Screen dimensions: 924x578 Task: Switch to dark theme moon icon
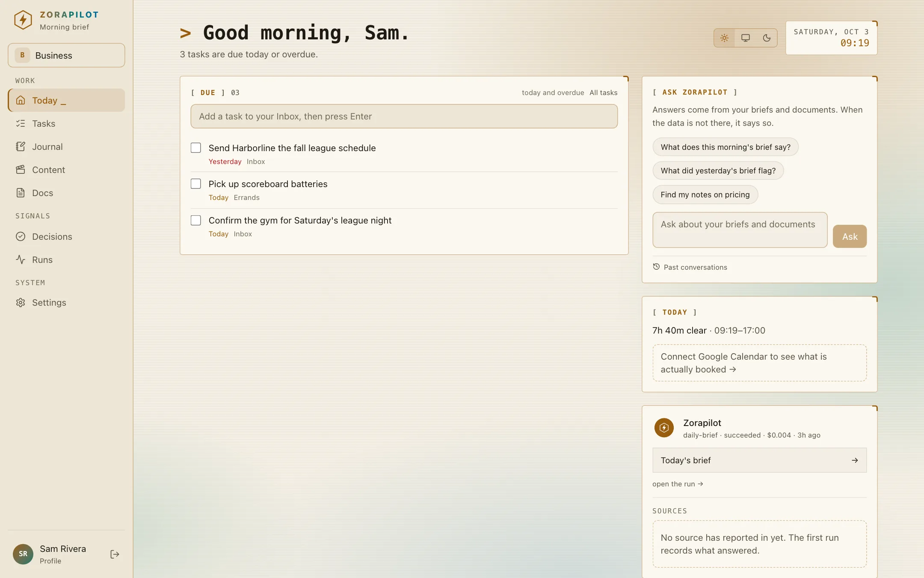[x=767, y=38]
